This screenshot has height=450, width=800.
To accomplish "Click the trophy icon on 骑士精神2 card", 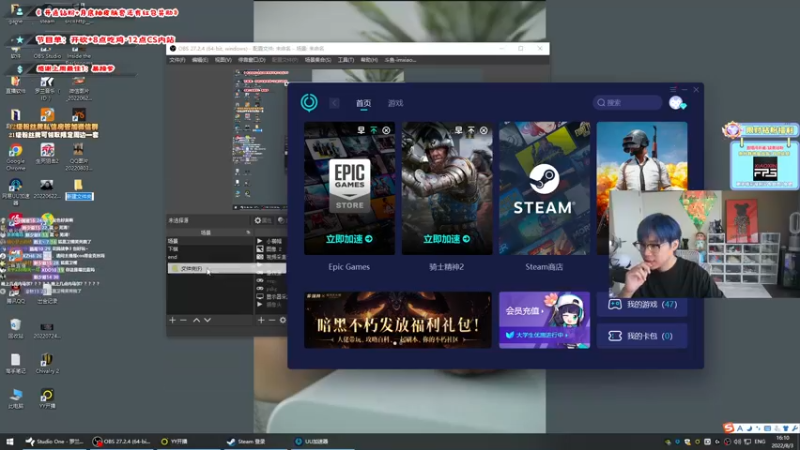I will coord(458,130).
